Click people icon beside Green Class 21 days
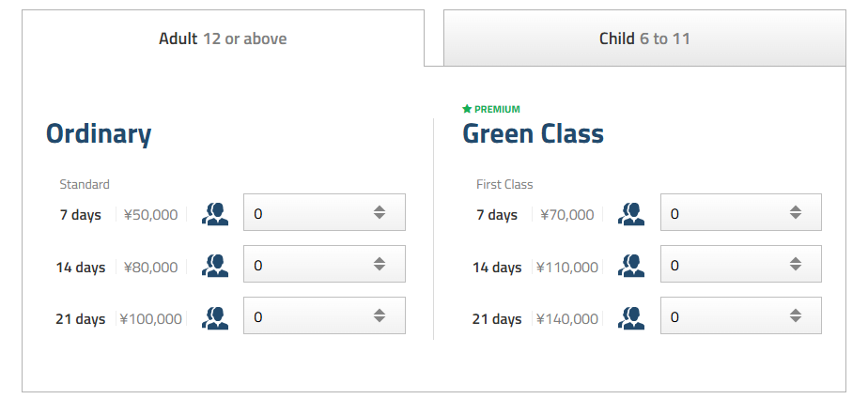This screenshot has width=868, height=399. click(631, 317)
